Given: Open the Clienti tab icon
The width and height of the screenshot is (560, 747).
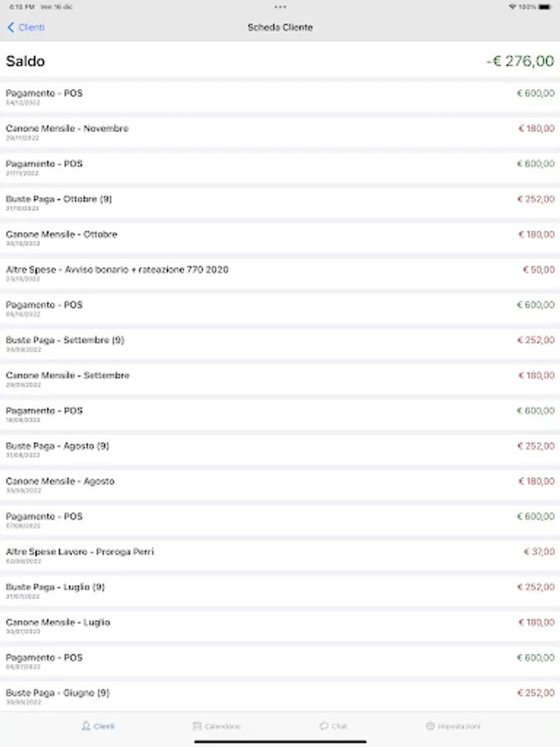Looking at the screenshot, I should (x=86, y=726).
